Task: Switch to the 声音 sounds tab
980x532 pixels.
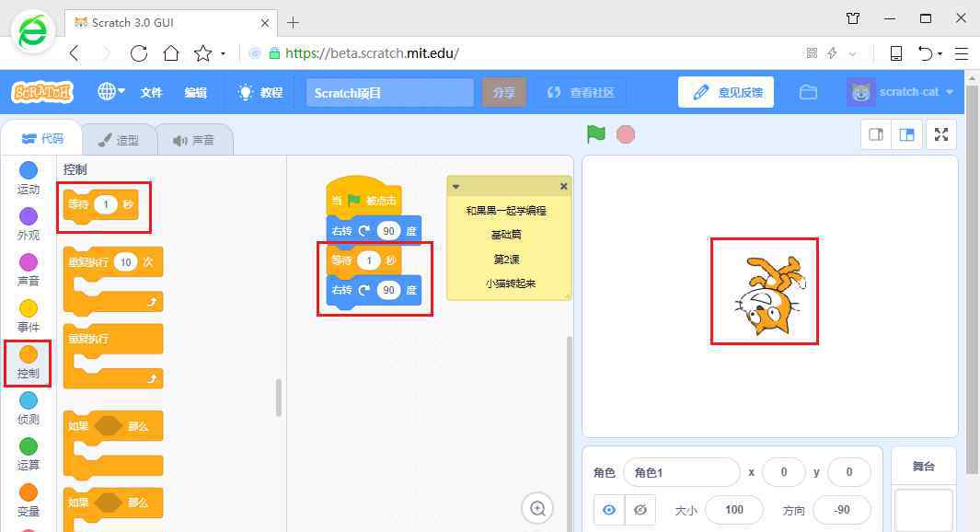Action: pyautogui.click(x=194, y=140)
